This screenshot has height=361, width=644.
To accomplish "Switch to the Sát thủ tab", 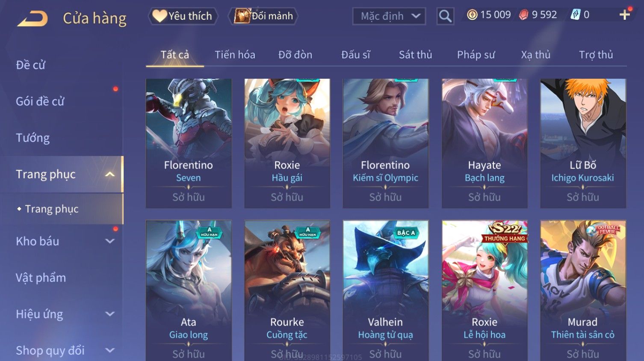I will tap(415, 55).
